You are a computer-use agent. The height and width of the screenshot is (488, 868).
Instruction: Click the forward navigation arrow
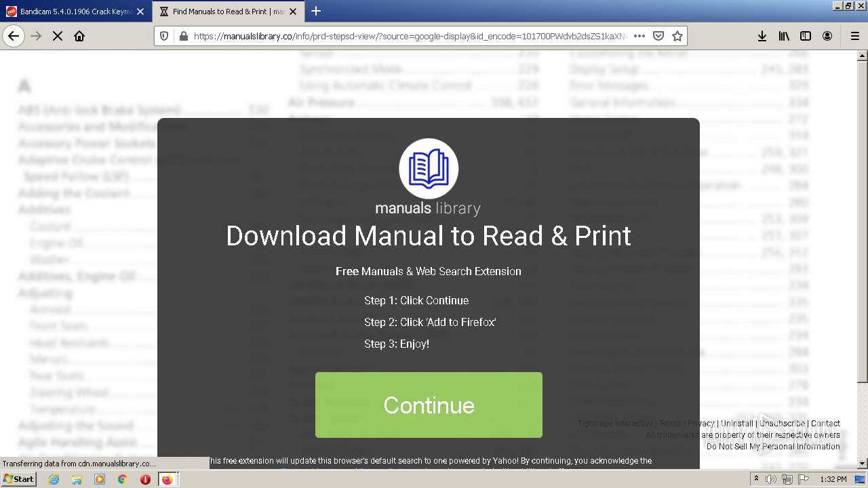pos(36,36)
